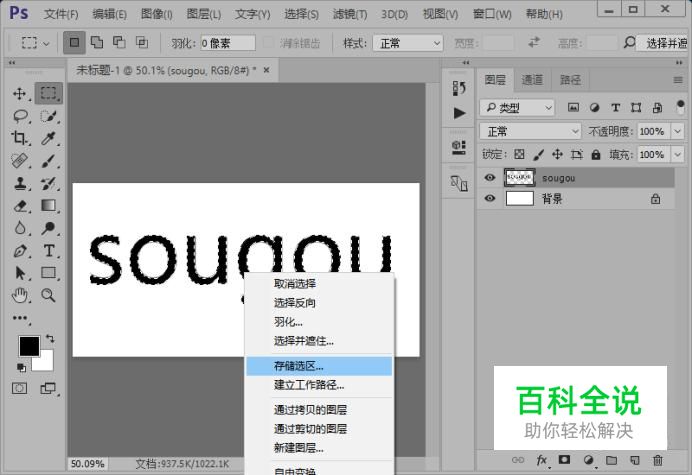Click the add layer style fx button
Viewport: 692px width, 475px height.
tap(542, 460)
